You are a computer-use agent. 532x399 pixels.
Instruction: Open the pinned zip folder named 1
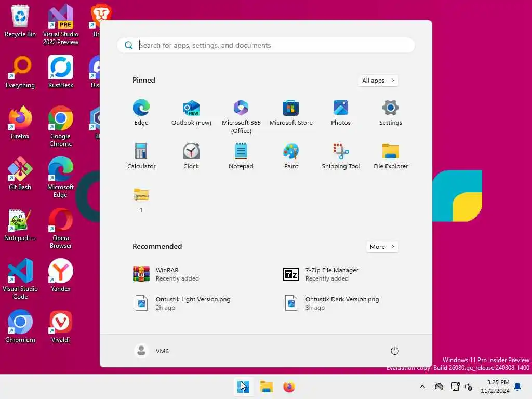point(141,200)
